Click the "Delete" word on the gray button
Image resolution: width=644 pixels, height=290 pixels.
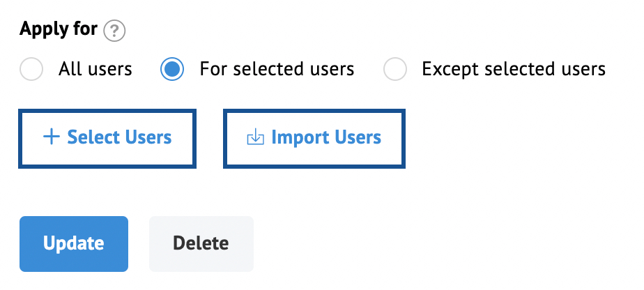(201, 243)
